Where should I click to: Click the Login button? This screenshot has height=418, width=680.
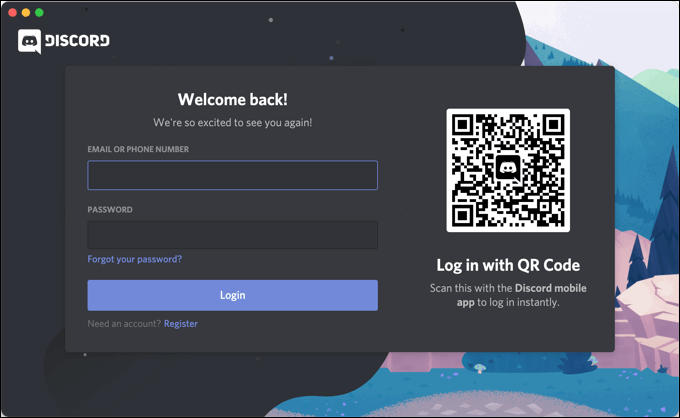tap(232, 295)
